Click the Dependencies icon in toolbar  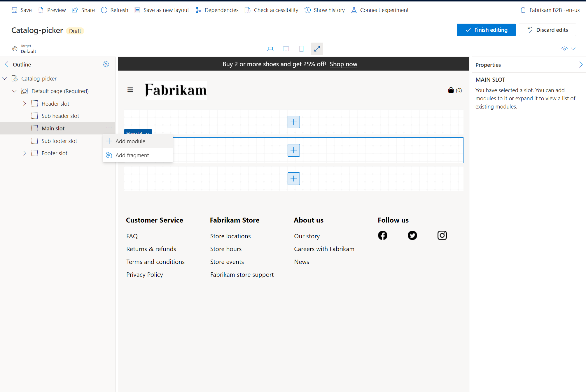198,10
